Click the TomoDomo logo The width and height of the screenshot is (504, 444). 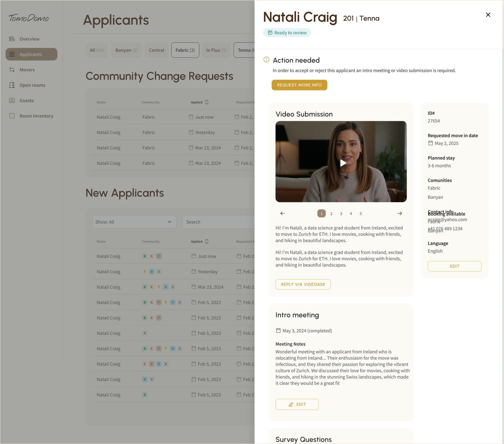click(28, 18)
